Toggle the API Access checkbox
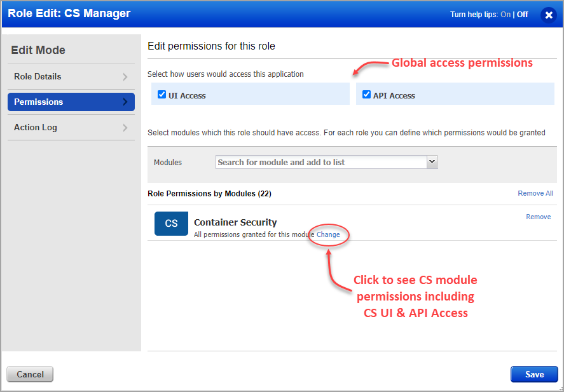Screen dimensions: 564x392 (x=366, y=94)
